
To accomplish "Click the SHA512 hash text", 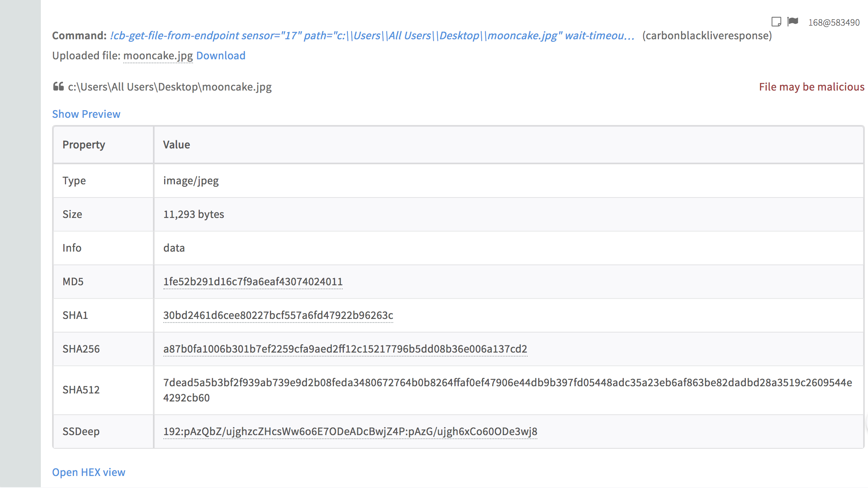I will [x=507, y=383].
